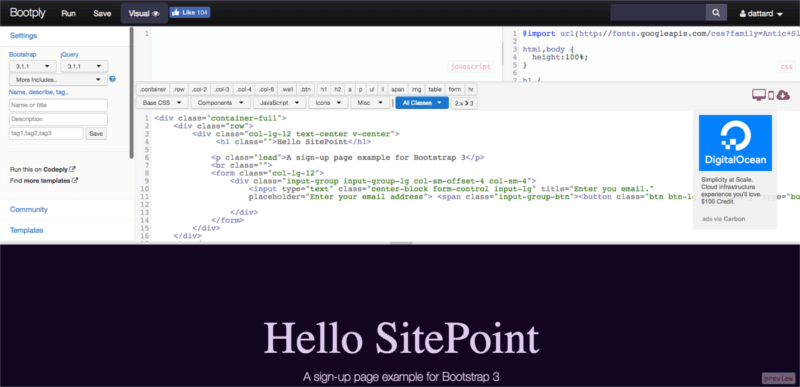The width and height of the screenshot is (800, 387).
Task: Click the cloud download icon
Action: (x=783, y=95)
